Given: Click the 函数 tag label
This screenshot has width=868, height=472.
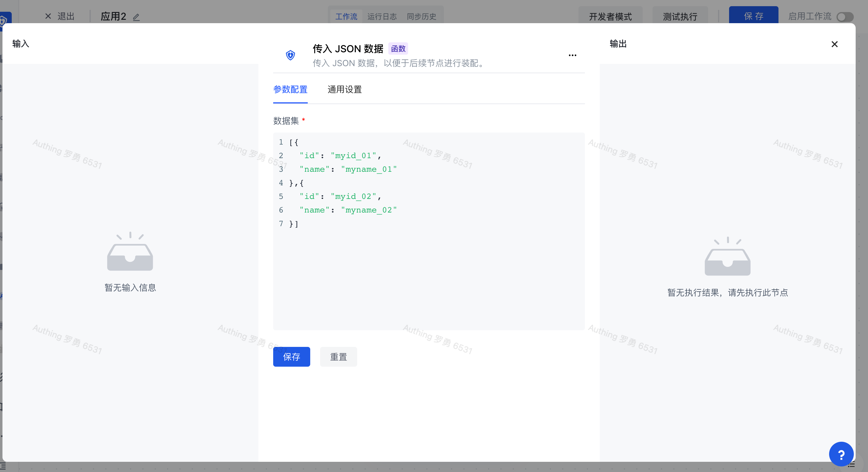Looking at the screenshot, I should 398,48.
